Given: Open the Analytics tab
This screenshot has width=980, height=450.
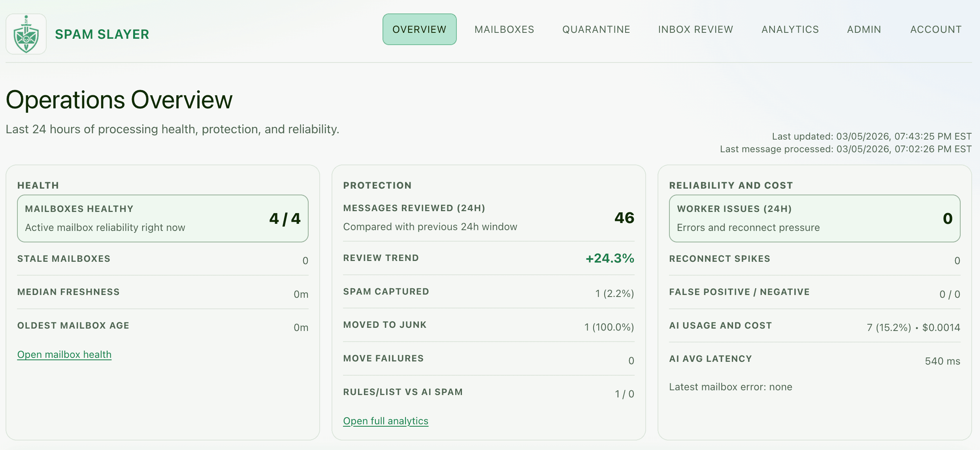Looking at the screenshot, I should [x=790, y=29].
